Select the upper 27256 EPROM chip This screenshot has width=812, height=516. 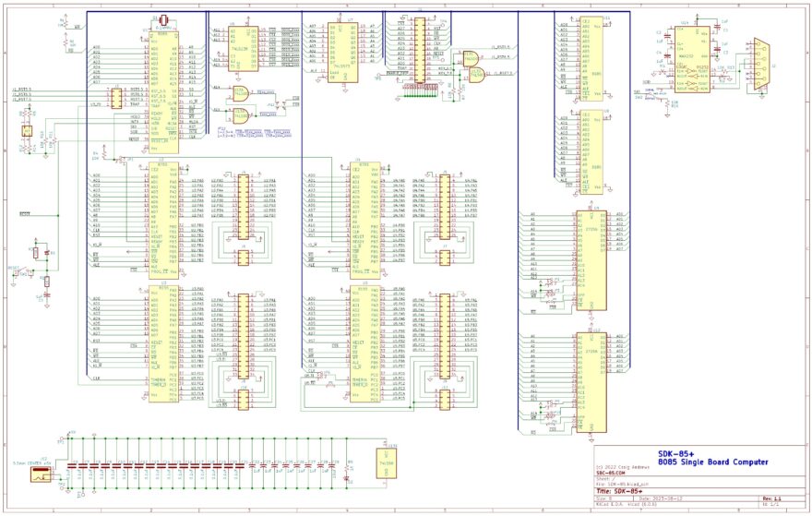point(588,249)
